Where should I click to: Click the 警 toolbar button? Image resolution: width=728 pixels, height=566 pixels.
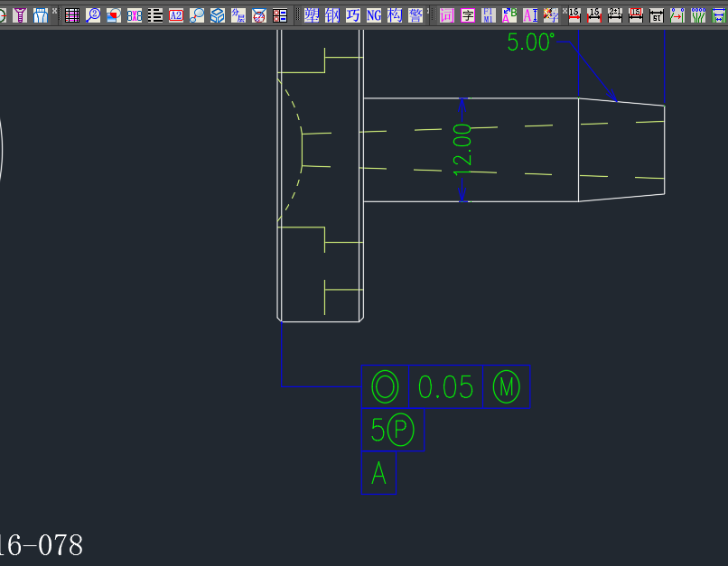coord(415,15)
